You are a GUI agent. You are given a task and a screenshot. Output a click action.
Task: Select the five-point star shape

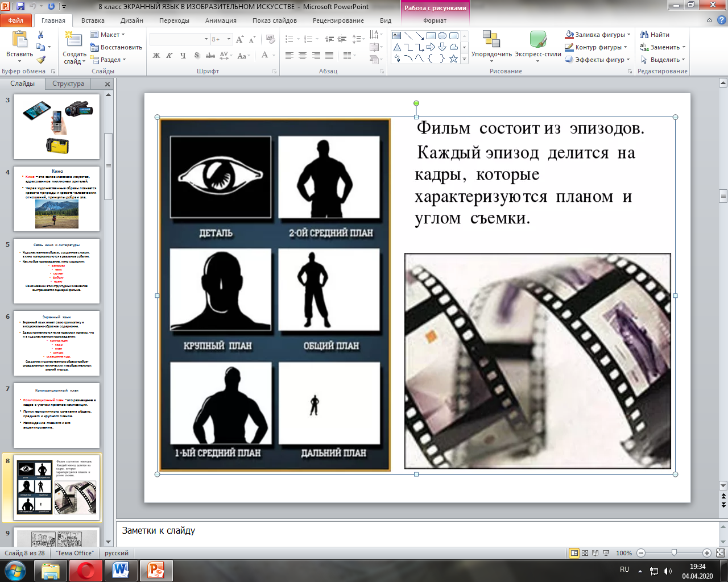click(453, 59)
